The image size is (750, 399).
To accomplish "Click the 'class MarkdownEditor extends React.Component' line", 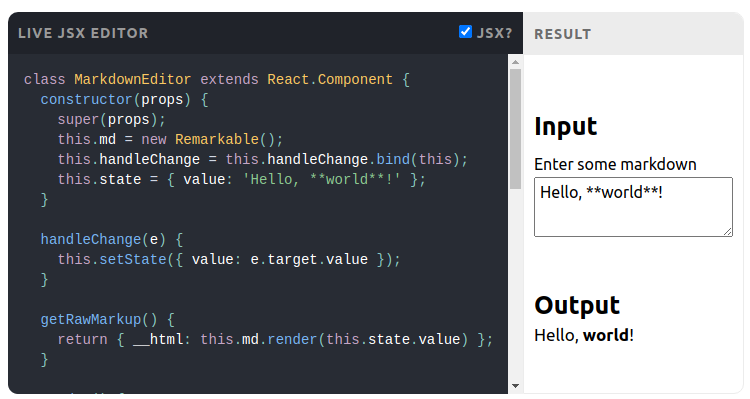I will point(217,79).
